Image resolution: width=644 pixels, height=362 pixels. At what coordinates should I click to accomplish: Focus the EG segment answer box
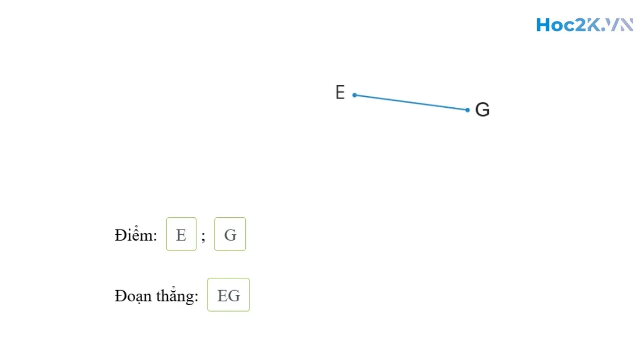[229, 295]
